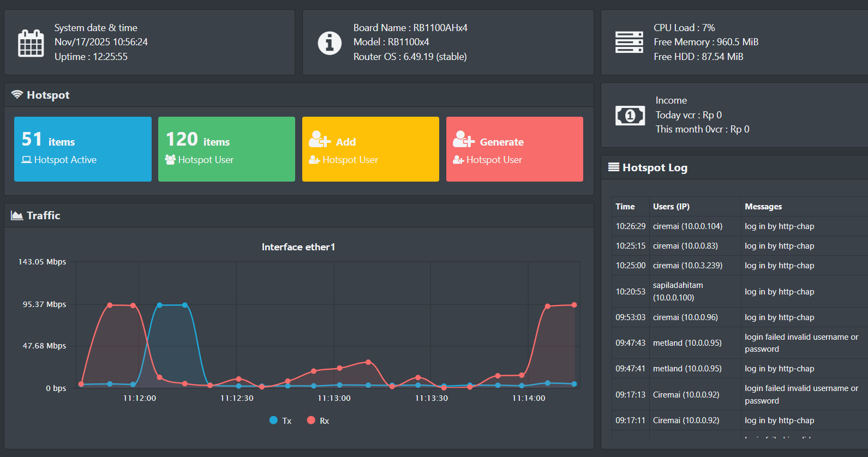
Task: Click the add-user icon in yellow Add card
Action: [319, 140]
